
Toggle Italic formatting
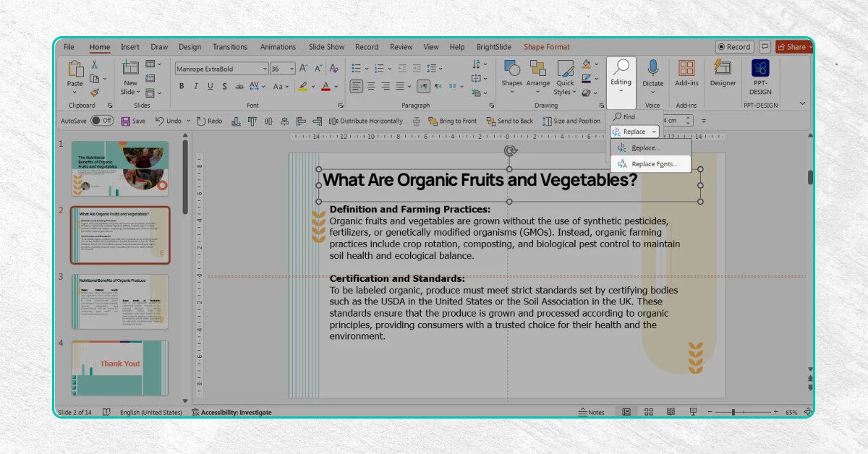195,87
